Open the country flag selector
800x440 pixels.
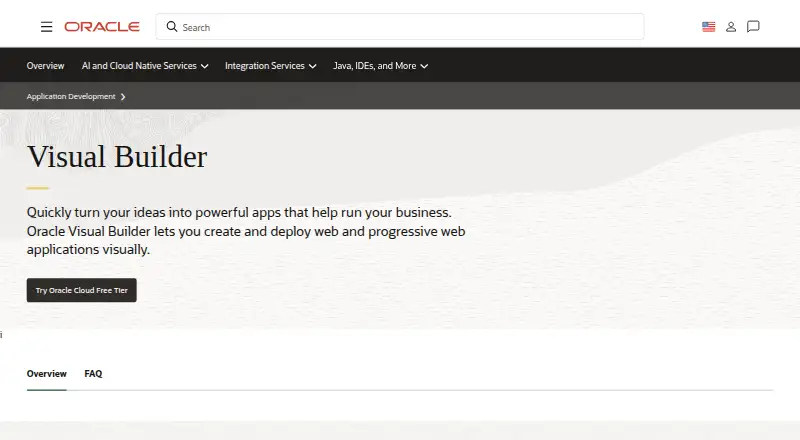[x=709, y=27]
